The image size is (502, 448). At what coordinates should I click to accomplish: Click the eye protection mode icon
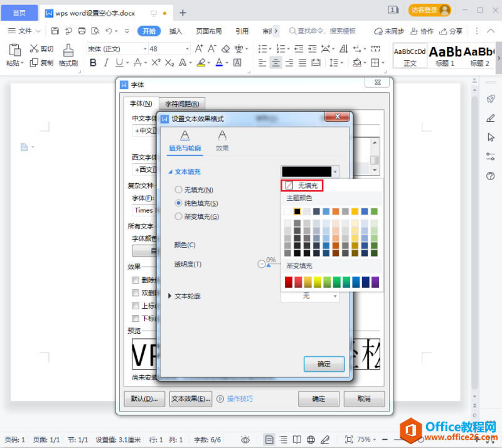pos(245,439)
